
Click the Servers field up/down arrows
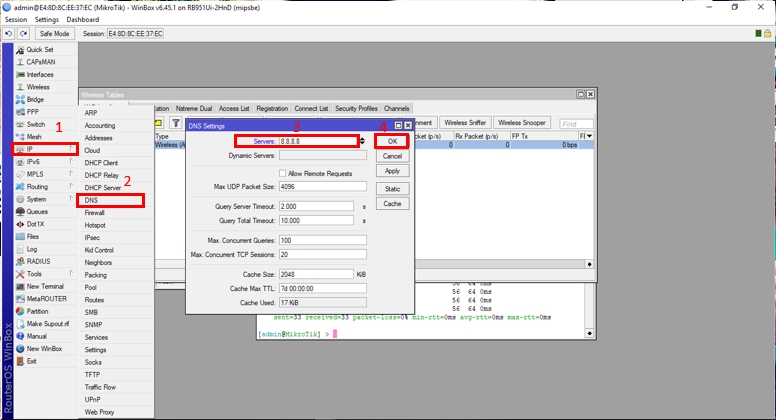coord(362,141)
